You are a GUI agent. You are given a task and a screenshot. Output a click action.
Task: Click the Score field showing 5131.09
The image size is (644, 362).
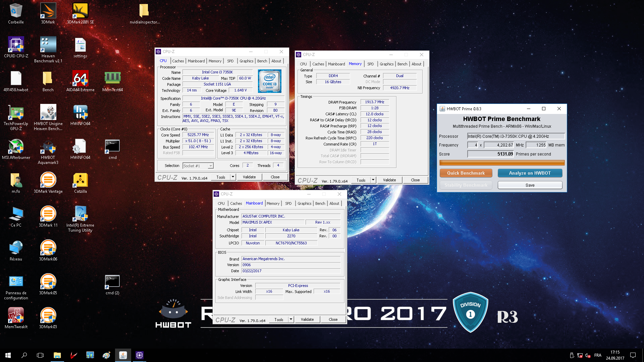491,154
